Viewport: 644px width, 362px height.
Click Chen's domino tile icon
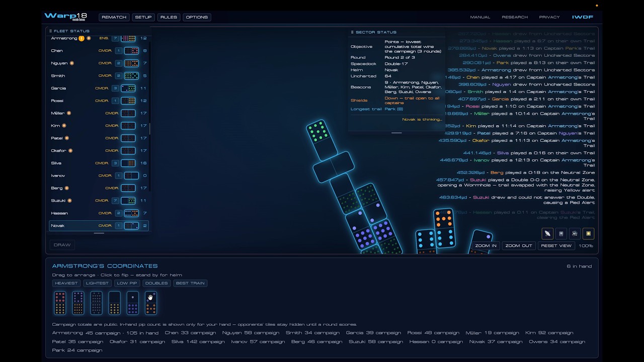click(131, 51)
